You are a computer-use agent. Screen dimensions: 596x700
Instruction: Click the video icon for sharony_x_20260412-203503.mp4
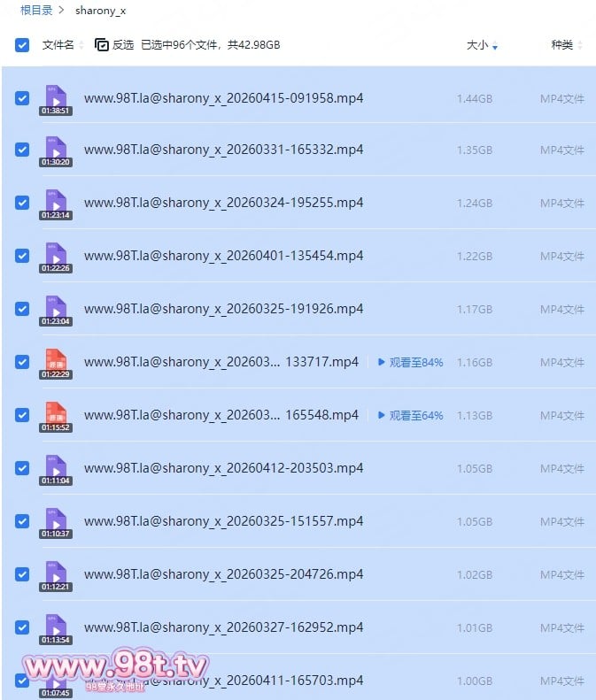(56, 467)
